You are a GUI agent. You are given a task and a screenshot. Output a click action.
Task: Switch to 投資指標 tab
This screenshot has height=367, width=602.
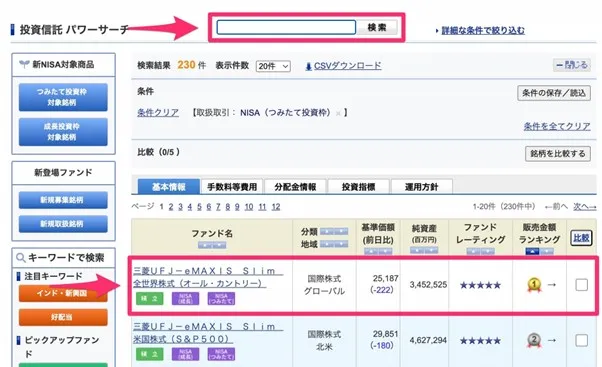pos(359,187)
